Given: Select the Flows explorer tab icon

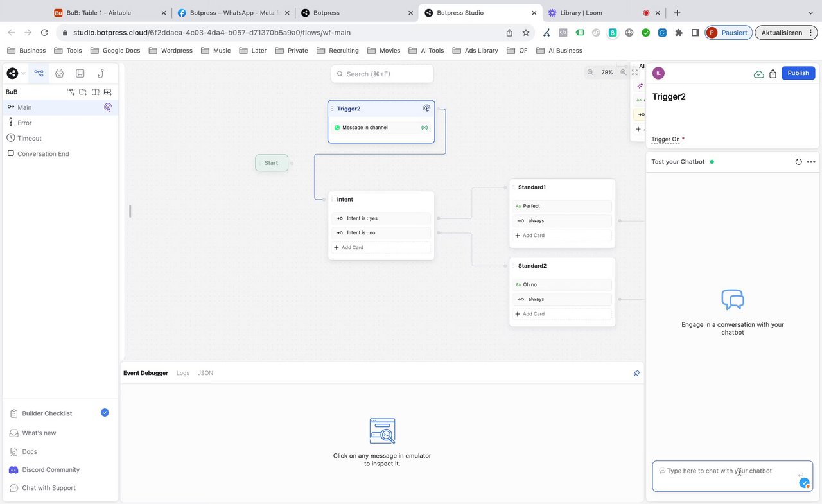Looking at the screenshot, I should 39,73.
